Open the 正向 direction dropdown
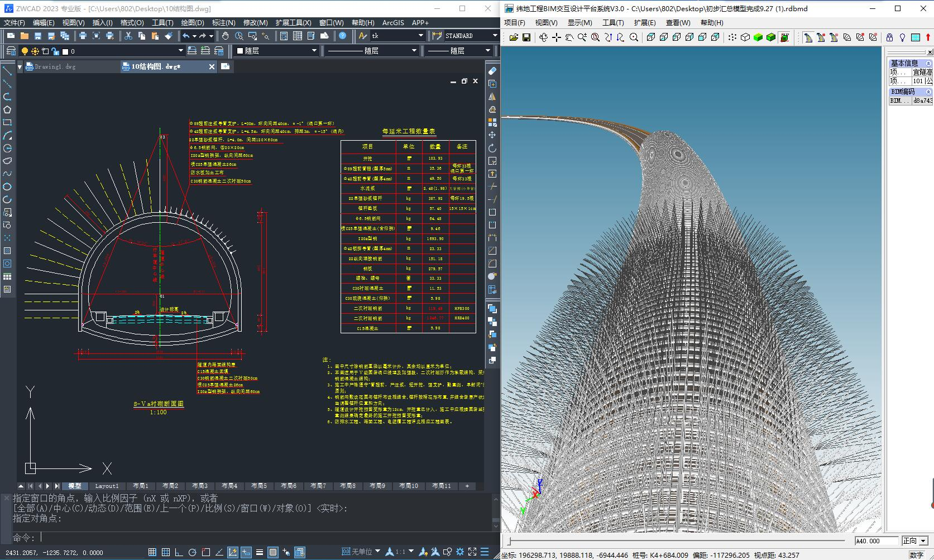 [923, 540]
